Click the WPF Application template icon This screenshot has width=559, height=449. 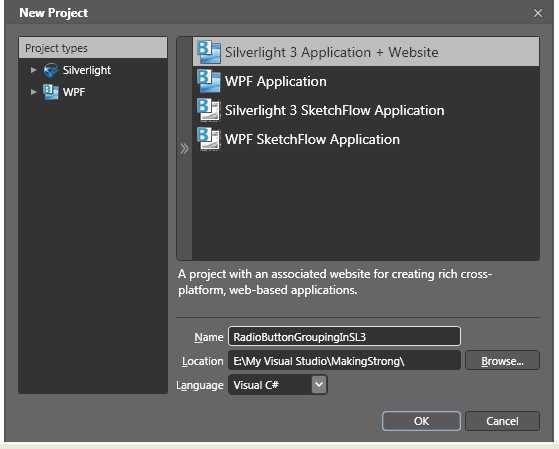pos(209,81)
